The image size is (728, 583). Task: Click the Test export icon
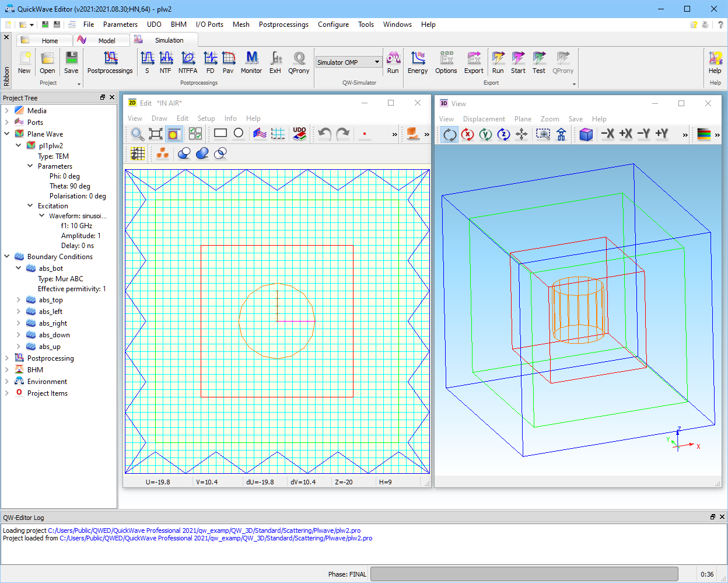point(539,62)
